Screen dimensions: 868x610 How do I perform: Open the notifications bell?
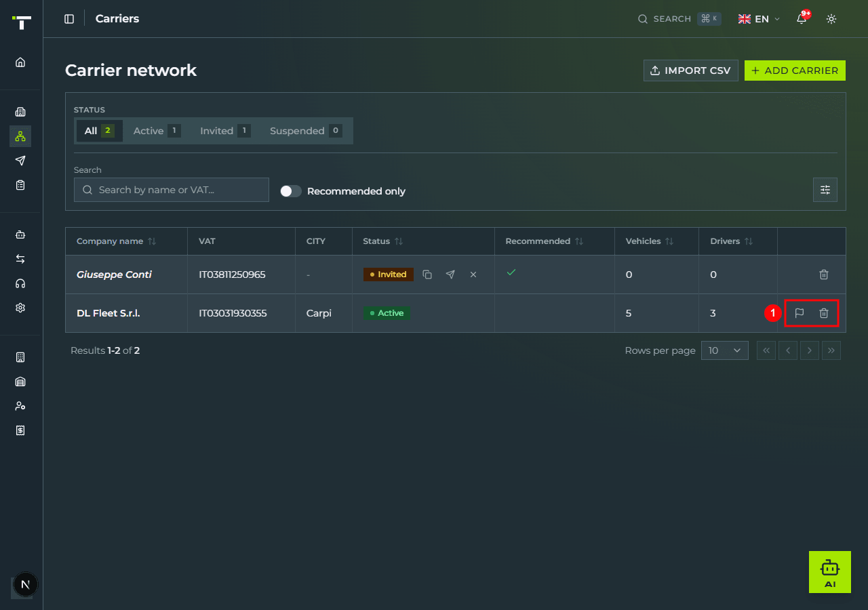802,18
